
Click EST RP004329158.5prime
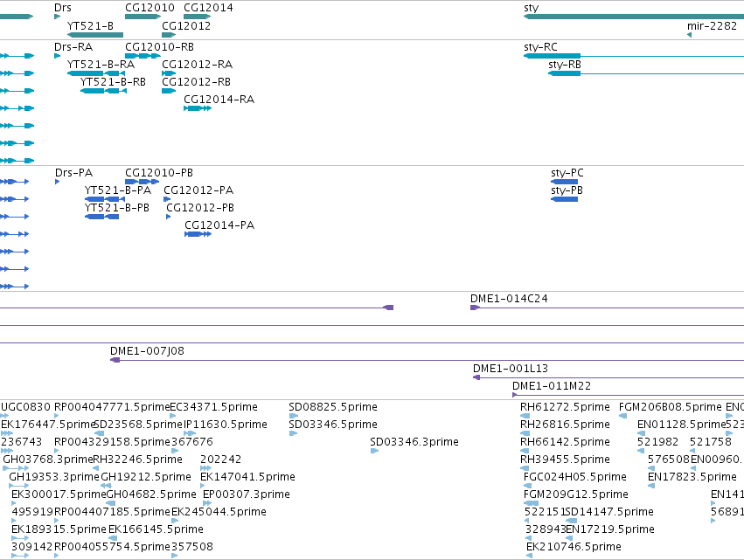[x=112, y=442]
